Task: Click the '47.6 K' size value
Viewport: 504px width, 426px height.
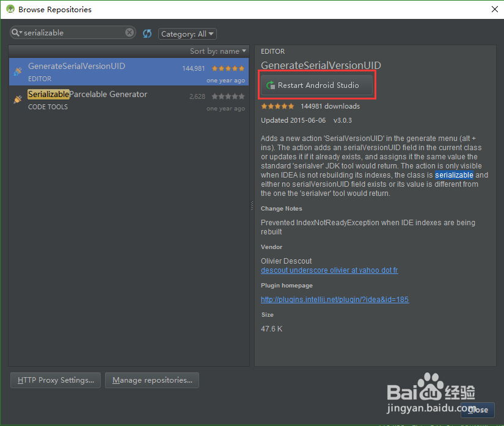Action: coord(272,329)
